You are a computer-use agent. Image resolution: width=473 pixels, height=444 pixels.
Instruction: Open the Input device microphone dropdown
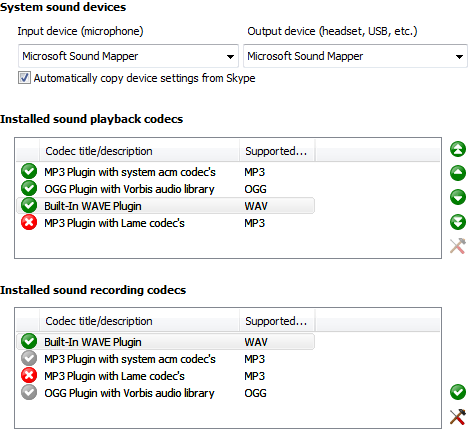(128, 56)
